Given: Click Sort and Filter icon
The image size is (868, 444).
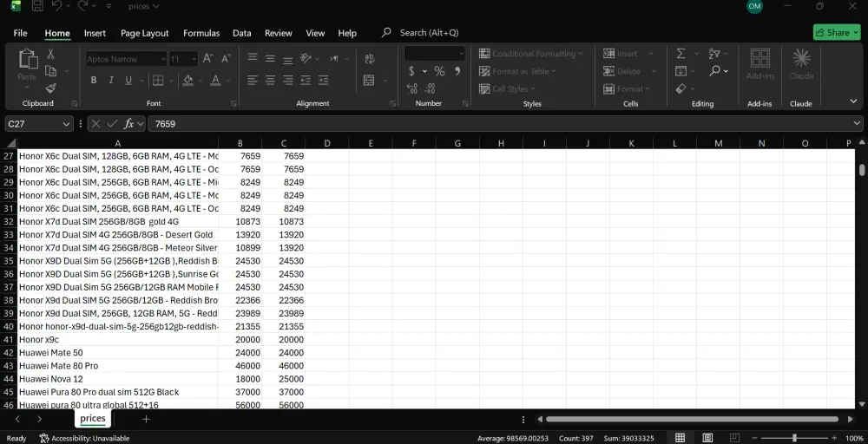Looking at the screenshot, I should (714, 53).
